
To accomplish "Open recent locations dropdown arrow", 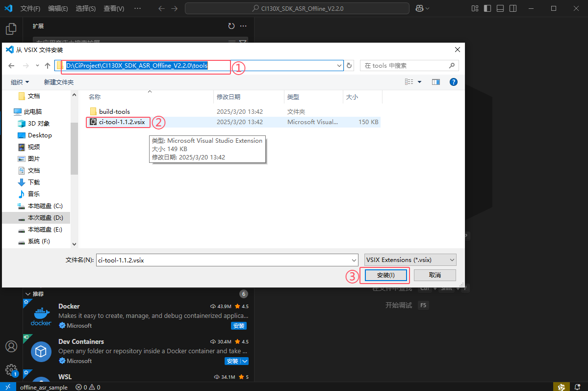I will [37, 66].
